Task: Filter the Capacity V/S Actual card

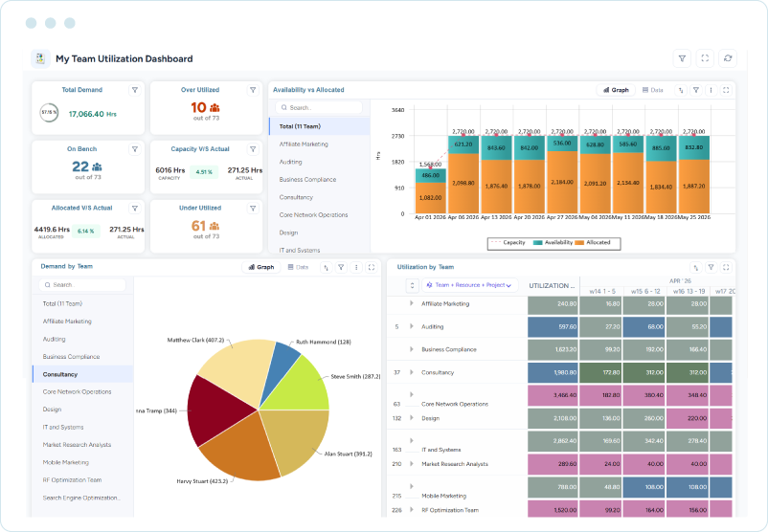Action: pyautogui.click(x=253, y=149)
